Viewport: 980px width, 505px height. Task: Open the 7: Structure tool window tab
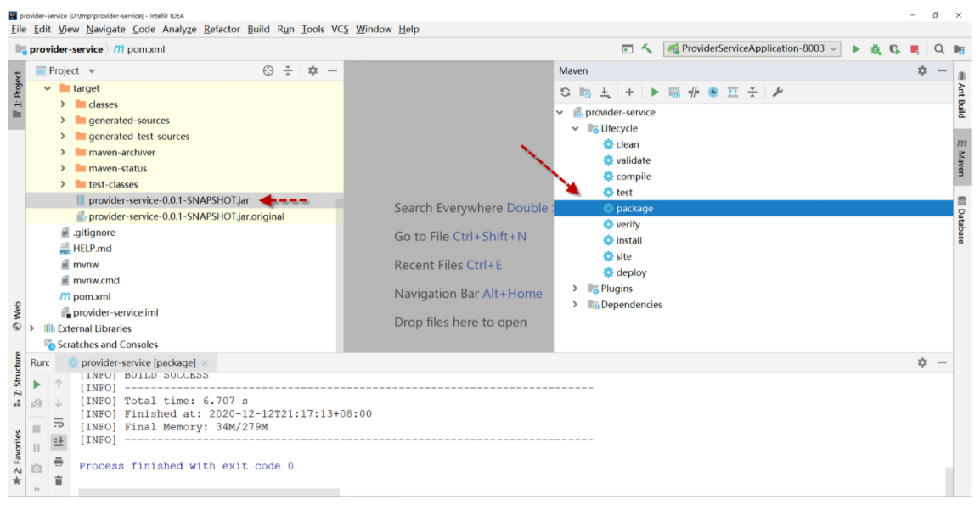17,379
